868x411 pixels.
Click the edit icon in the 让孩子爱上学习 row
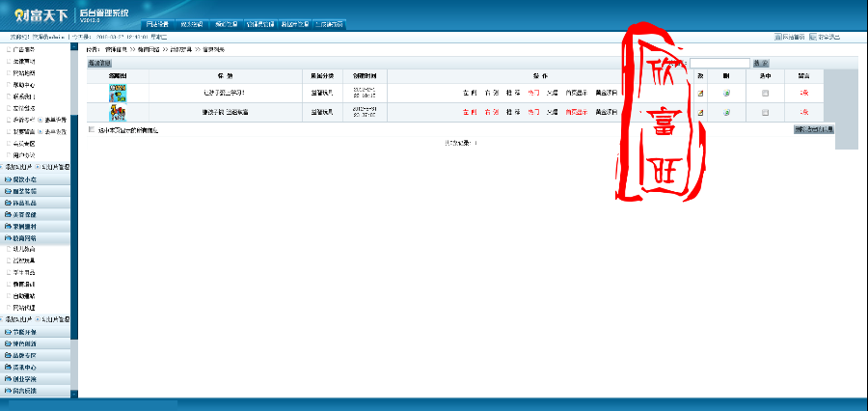(x=700, y=93)
